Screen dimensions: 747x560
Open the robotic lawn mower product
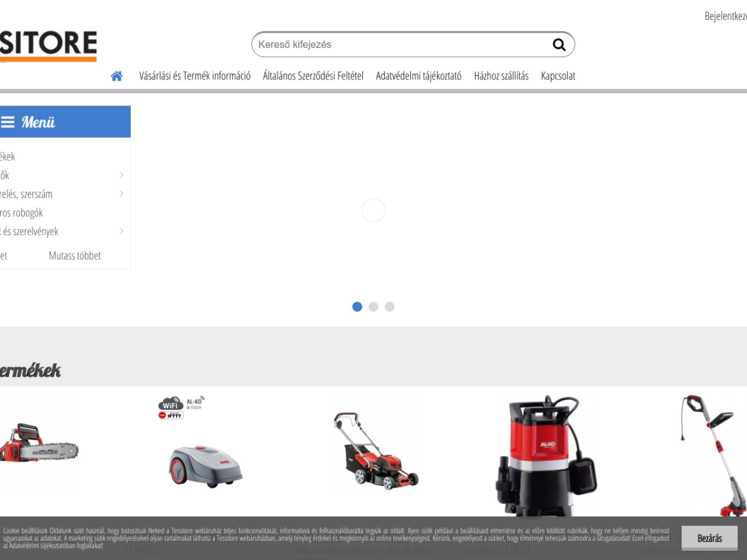click(x=206, y=465)
